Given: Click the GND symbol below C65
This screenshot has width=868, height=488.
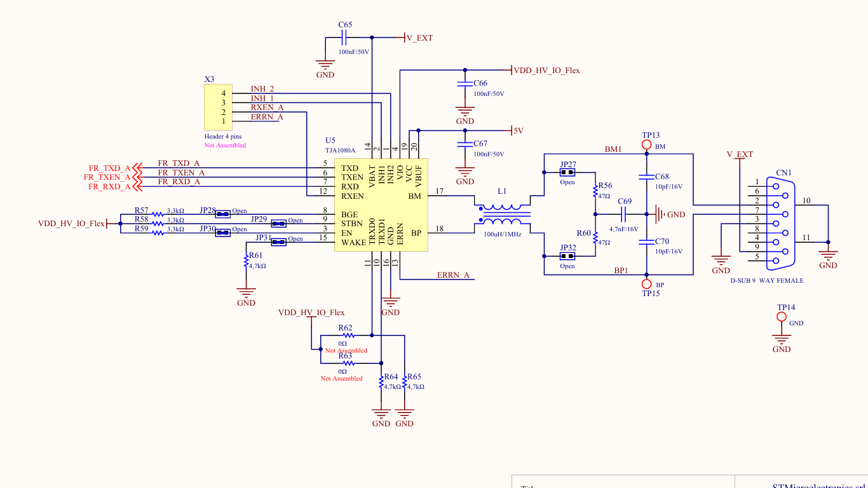Looking at the screenshot, I should pos(325,68).
